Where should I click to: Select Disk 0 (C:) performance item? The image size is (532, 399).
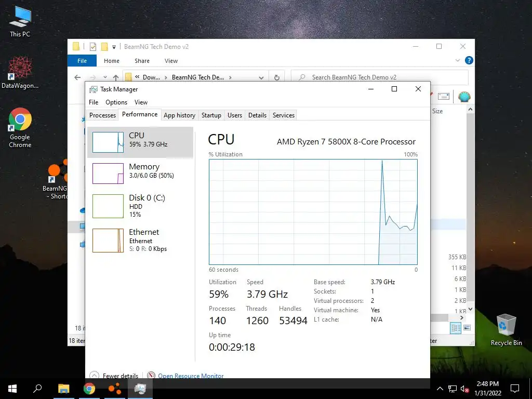[x=140, y=206]
